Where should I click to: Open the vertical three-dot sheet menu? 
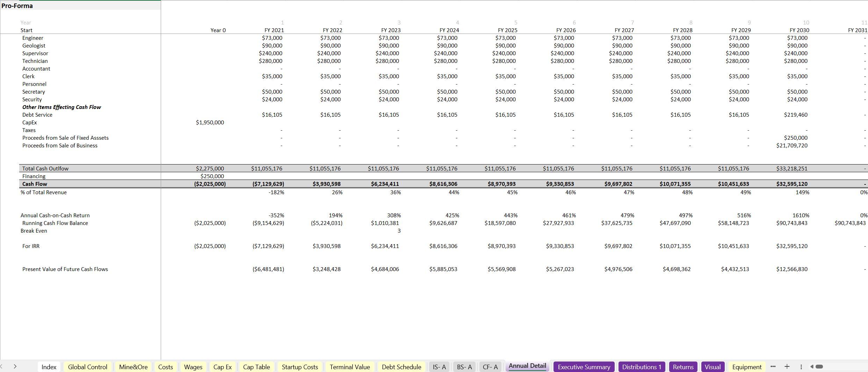(801, 367)
